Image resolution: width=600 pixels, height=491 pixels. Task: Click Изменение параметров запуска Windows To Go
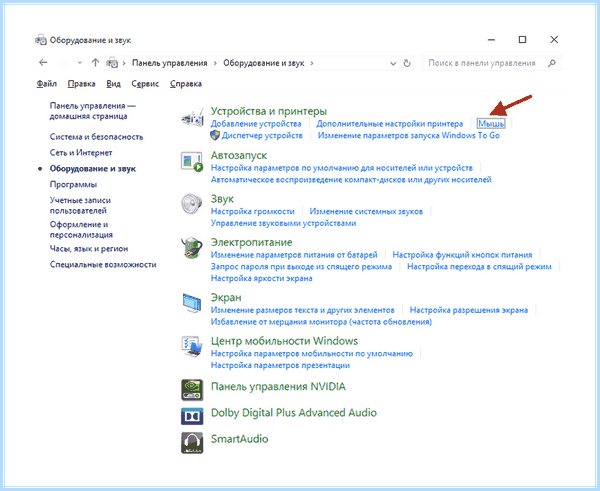[409, 135]
